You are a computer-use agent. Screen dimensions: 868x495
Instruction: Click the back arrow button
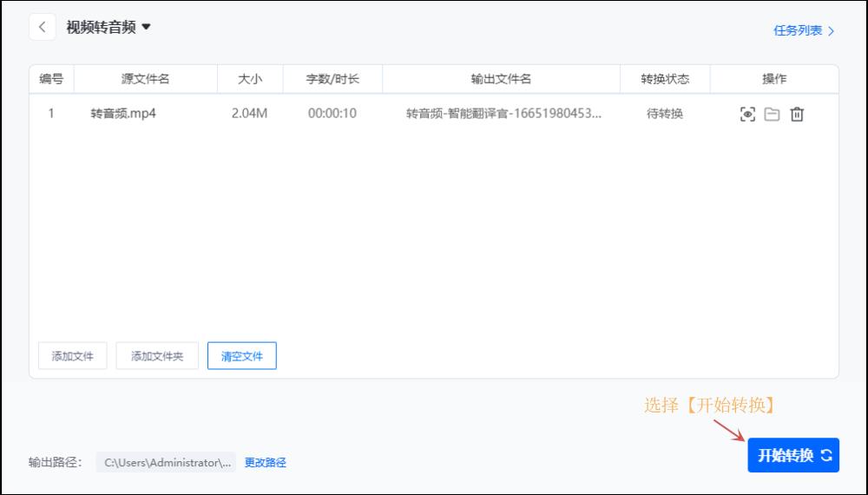(43, 27)
